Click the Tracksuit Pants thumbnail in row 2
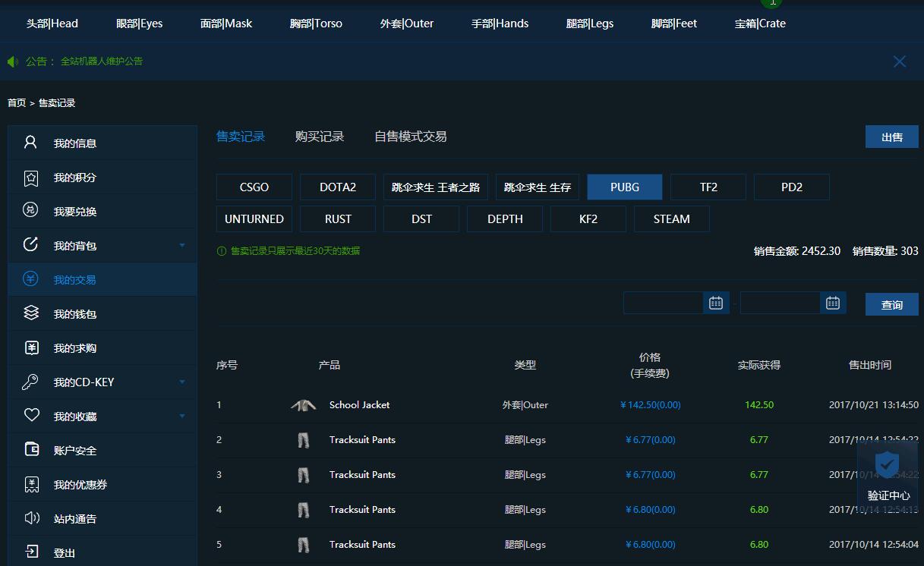 tap(304, 440)
